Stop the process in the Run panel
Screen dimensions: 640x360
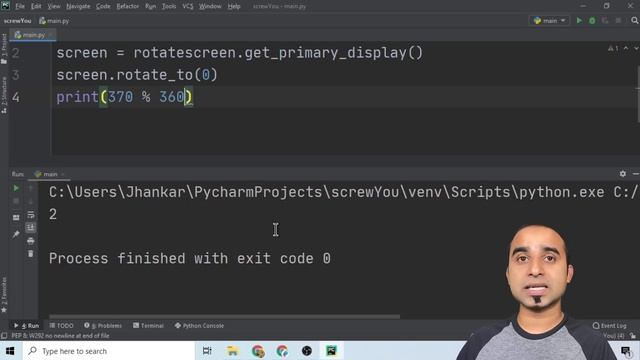click(x=16, y=201)
